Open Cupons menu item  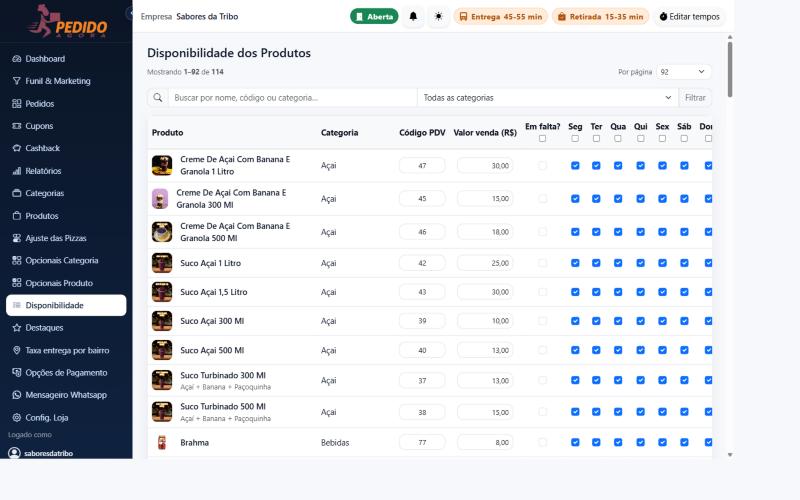point(66,126)
